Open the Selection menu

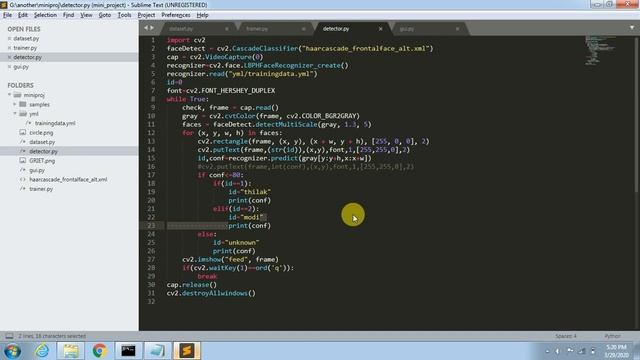pyautogui.click(x=45, y=15)
